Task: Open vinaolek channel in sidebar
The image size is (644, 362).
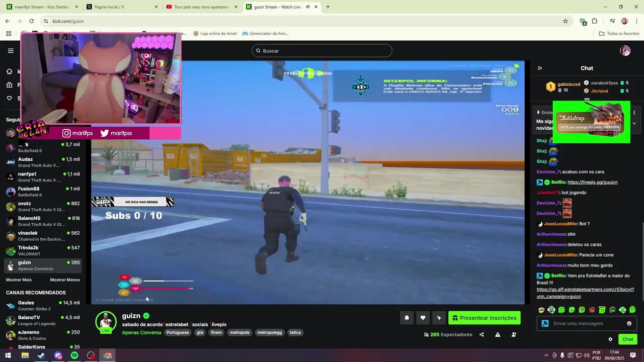Action: click(43, 236)
